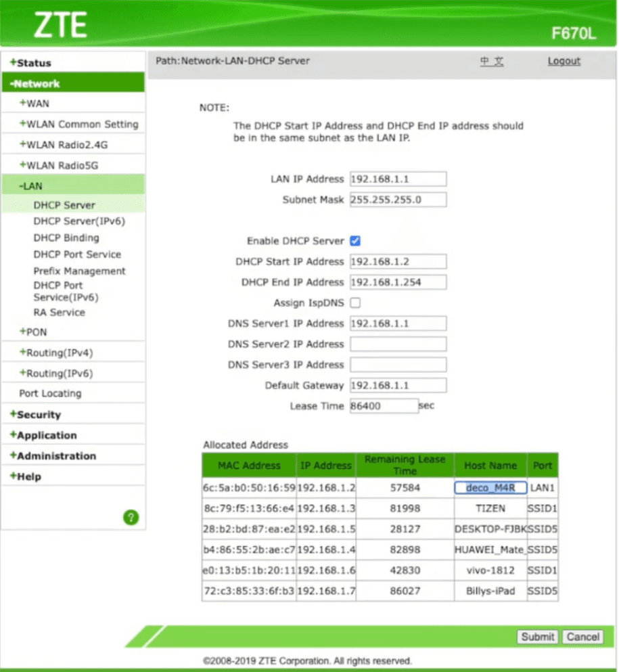This screenshot has height=672, width=619.
Task: Click MAC address 6c:5a:b0:50:16:59
Action: pyautogui.click(x=249, y=488)
